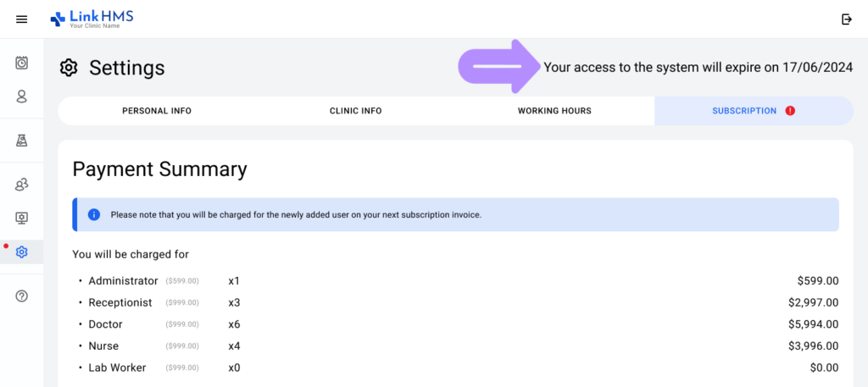Open the hamburger navigation menu
868x387 pixels.
[21, 19]
